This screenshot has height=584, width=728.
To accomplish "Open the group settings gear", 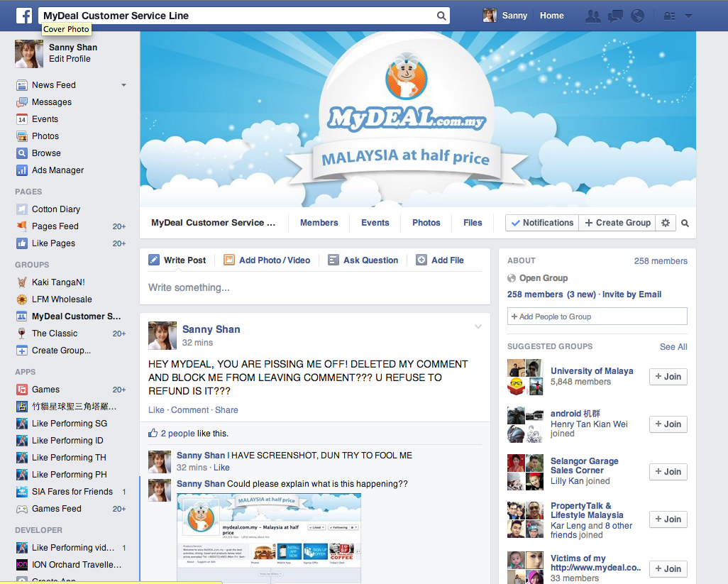I will pos(666,223).
